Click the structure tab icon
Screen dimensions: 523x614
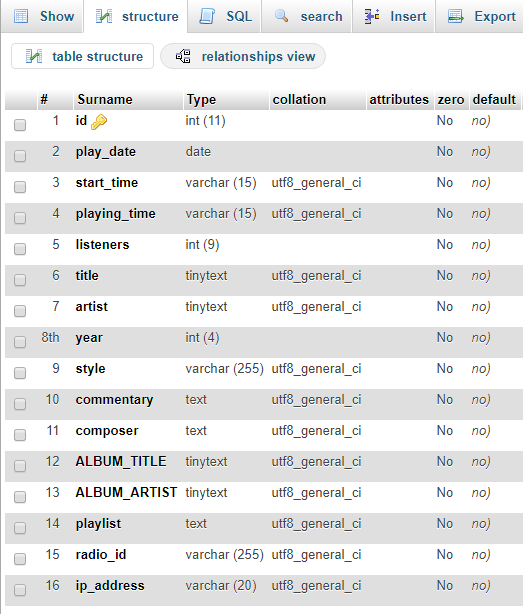tap(104, 16)
